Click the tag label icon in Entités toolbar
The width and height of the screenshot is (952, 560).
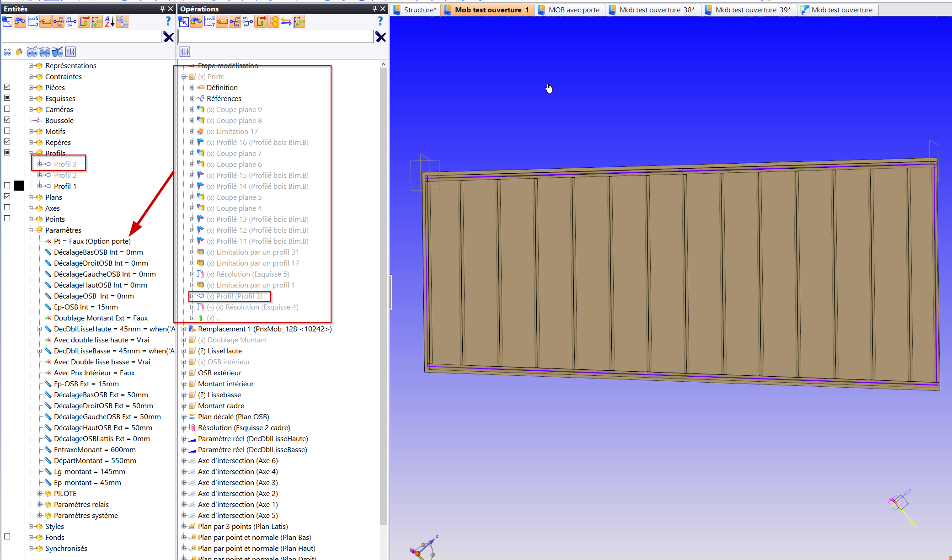click(x=46, y=21)
